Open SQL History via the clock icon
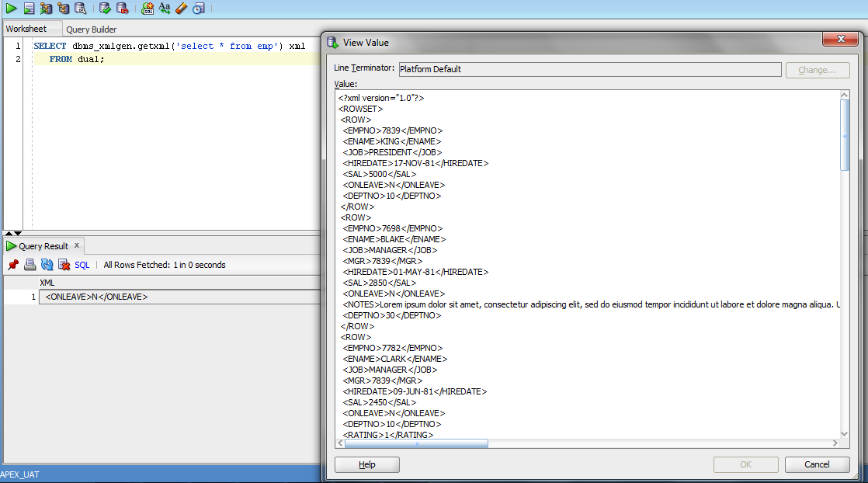 (197, 9)
